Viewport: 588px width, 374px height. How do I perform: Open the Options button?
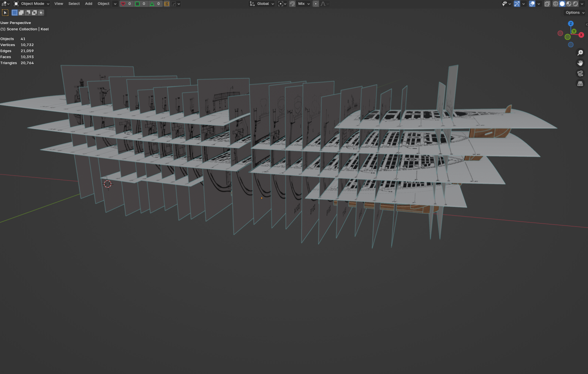(x=575, y=13)
